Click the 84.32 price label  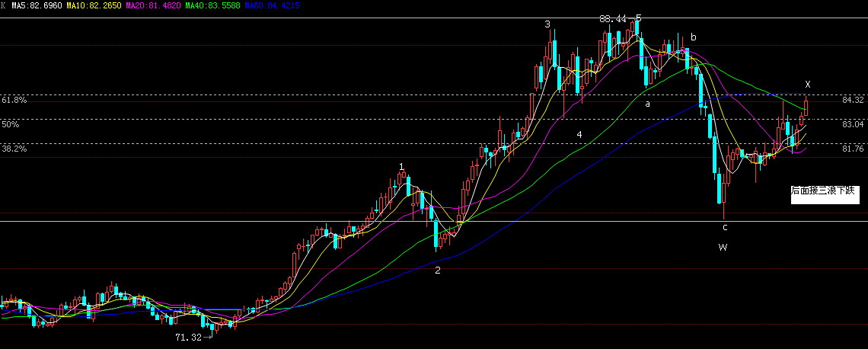[853, 101]
